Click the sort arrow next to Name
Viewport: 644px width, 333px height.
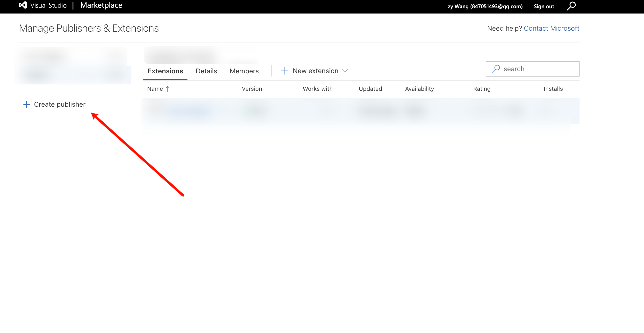pos(168,89)
